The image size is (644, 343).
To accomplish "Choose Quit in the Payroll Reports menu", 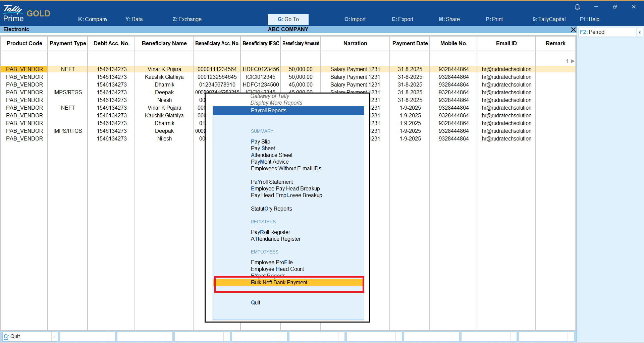I will tap(255, 303).
